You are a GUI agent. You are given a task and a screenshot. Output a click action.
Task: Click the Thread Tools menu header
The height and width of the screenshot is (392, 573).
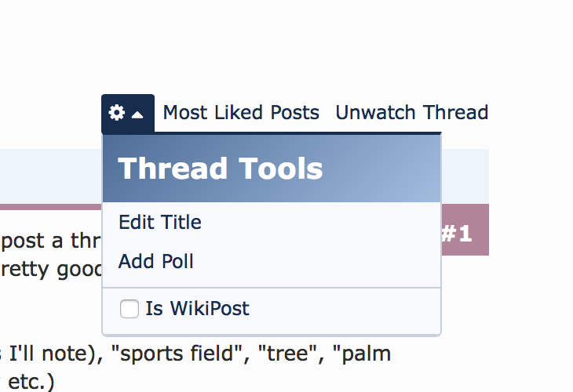pos(272,169)
